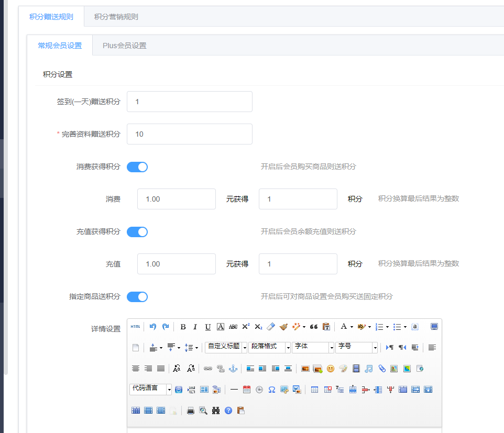Click the HTML source mode icon
This screenshot has height=433, width=504.
point(135,327)
